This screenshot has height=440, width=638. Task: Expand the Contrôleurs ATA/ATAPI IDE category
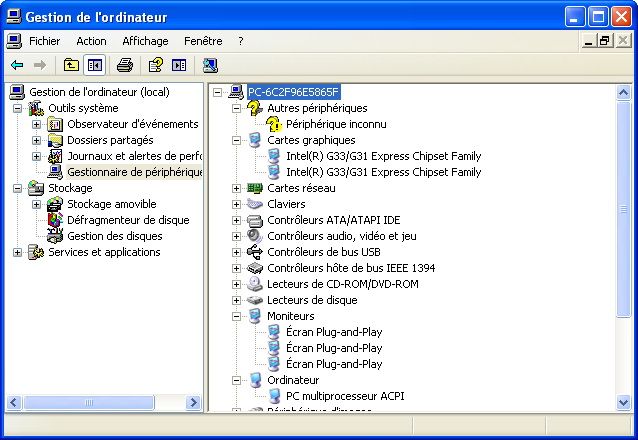pyautogui.click(x=236, y=220)
